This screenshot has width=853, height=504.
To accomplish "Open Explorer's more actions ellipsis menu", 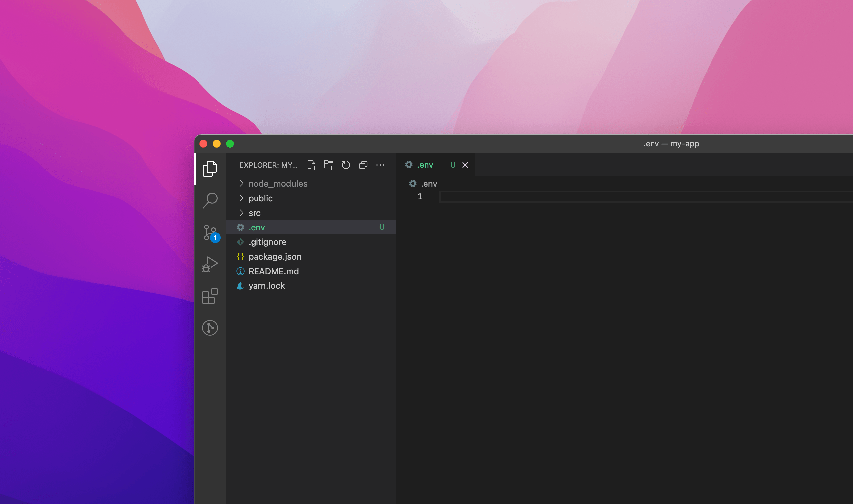I will click(x=380, y=165).
